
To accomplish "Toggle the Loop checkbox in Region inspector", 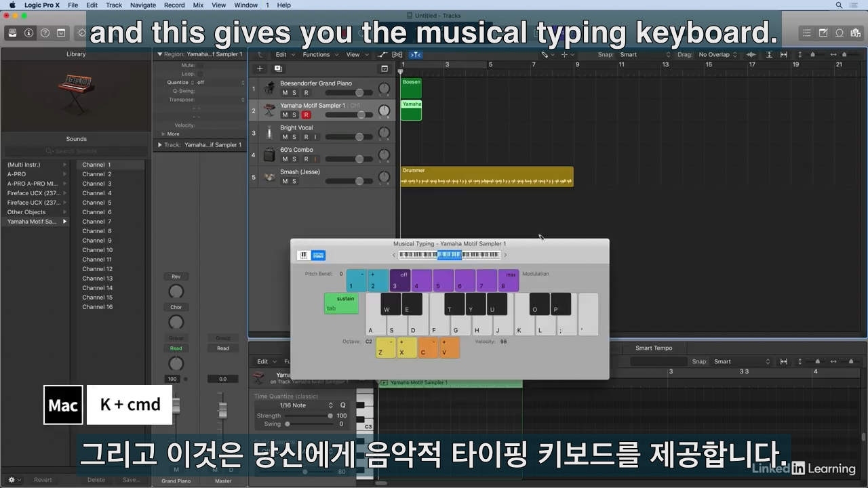I will [x=199, y=74].
